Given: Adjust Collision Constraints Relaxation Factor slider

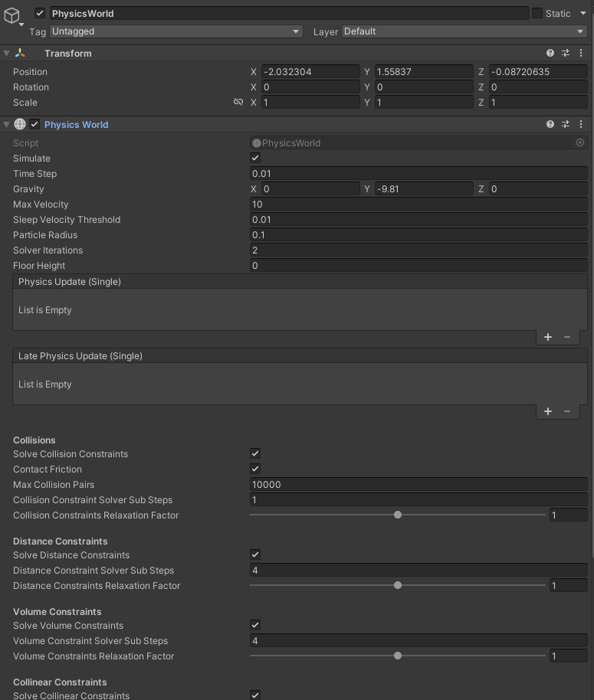Looking at the screenshot, I should click(398, 515).
